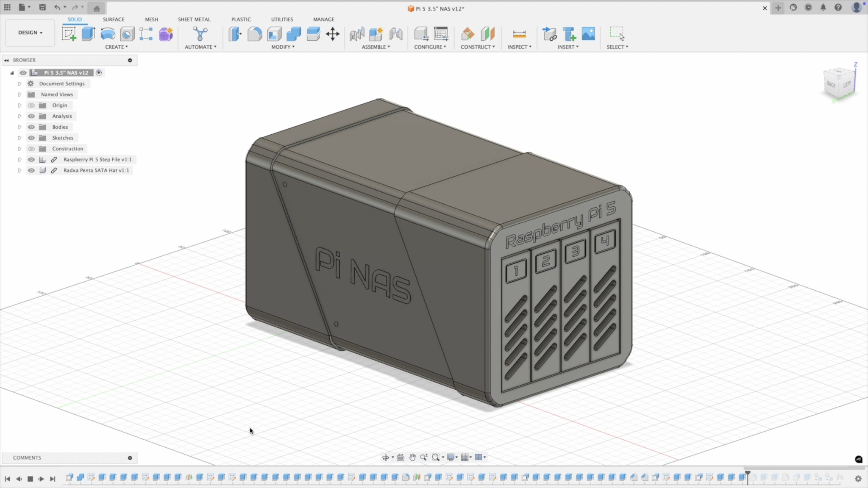
Task: Hide the Bodies folder
Action: tap(31, 127)
